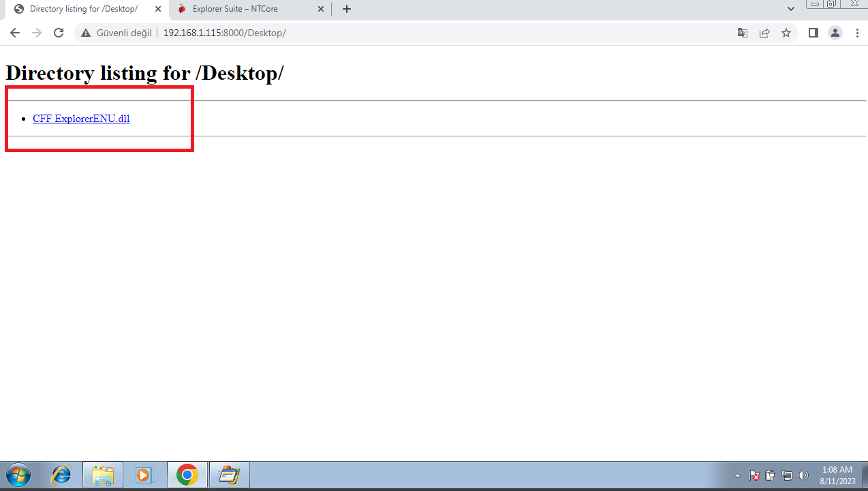Open the Chrome profile avatar menu
The width and height of the screenshot is (868, 491).
pyautogui.click(x=835, y=33)
